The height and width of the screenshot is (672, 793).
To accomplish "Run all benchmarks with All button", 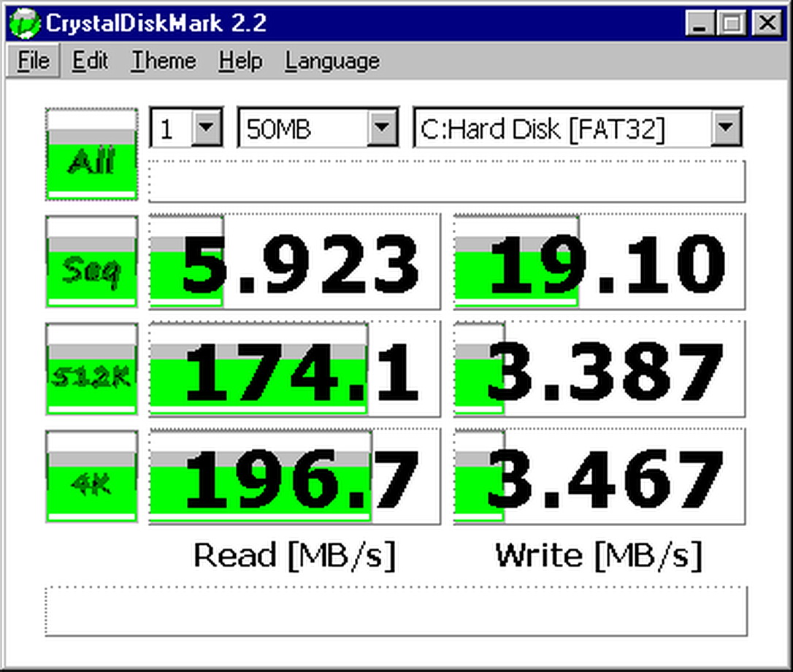I will (91, 154).
